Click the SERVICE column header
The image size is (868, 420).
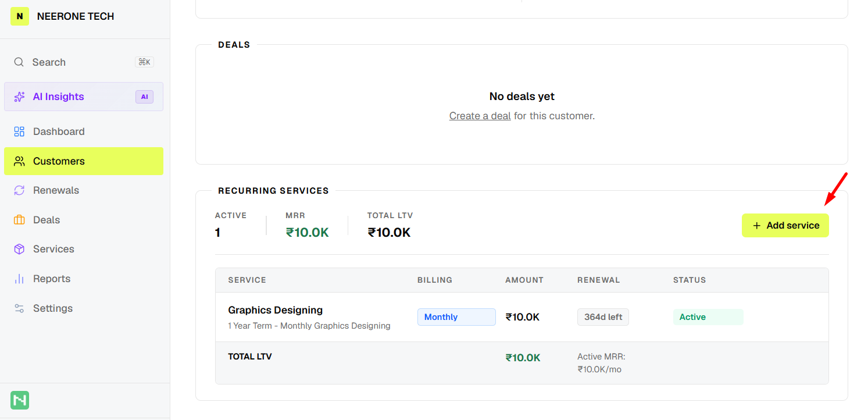247,280
